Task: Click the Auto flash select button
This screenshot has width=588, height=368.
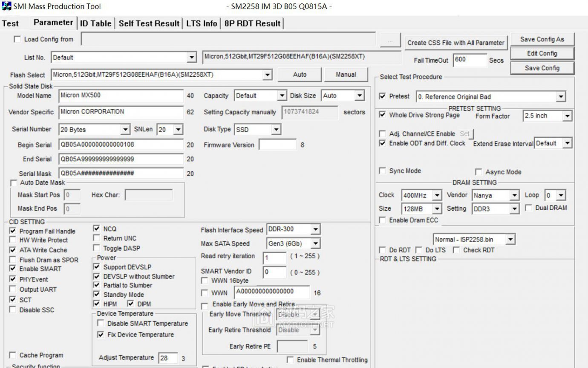Action: pyautogui.click(x=300, y=75)
